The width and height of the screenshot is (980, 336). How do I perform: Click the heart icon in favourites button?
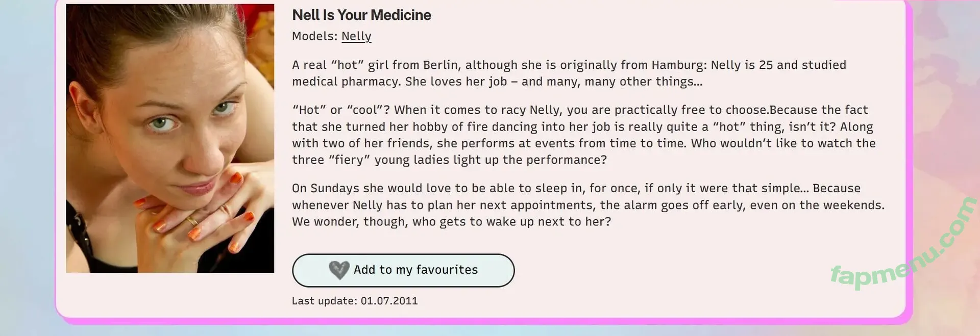click(338, 270)
